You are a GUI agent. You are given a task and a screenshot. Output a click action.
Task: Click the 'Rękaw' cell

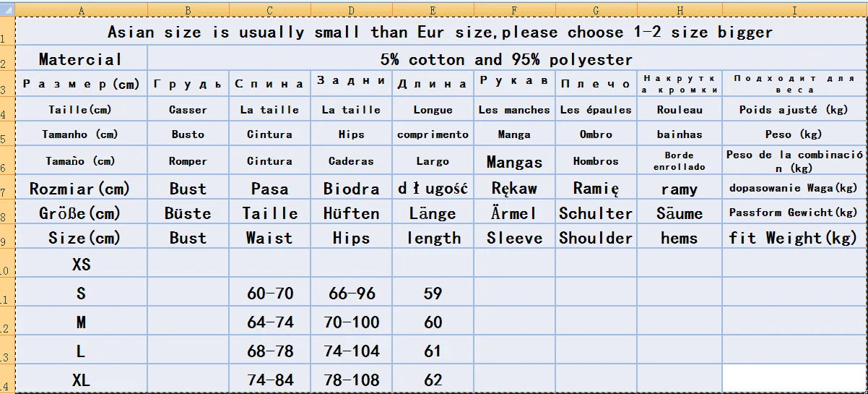click(515, 188)
